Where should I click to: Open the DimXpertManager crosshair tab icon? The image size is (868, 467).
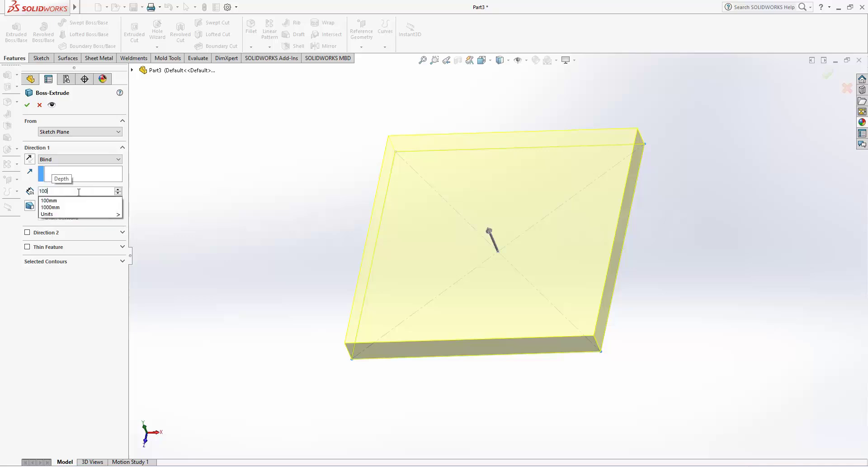point(85,79)
